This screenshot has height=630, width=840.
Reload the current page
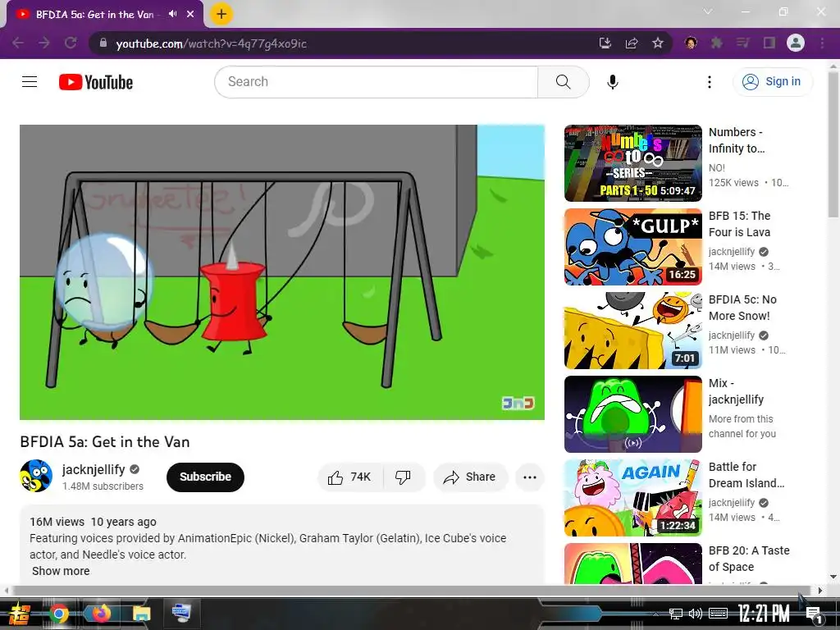point(71,43)
